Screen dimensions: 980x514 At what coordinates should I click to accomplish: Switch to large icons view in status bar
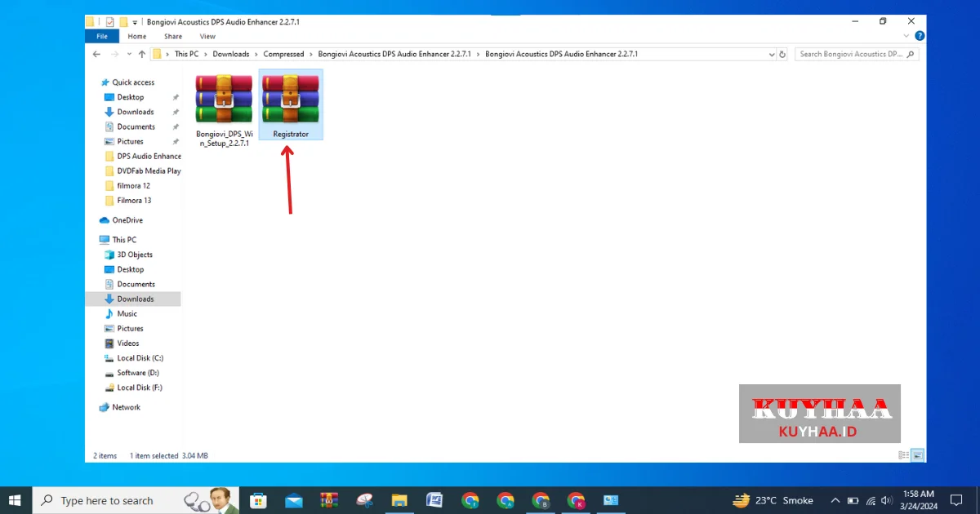click(917, 455)
